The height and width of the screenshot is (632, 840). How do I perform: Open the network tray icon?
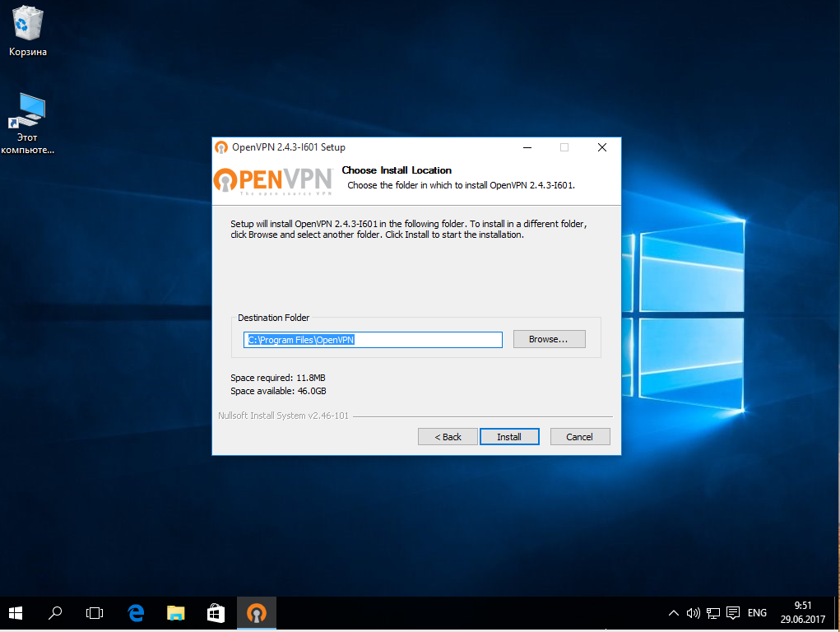[x=713, y=613]
